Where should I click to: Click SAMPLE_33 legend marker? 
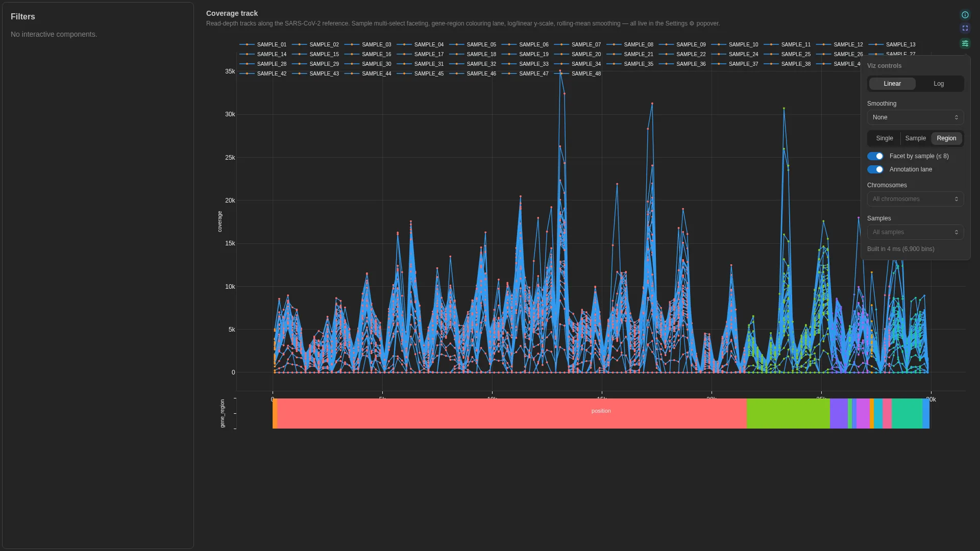pos(509,64)
